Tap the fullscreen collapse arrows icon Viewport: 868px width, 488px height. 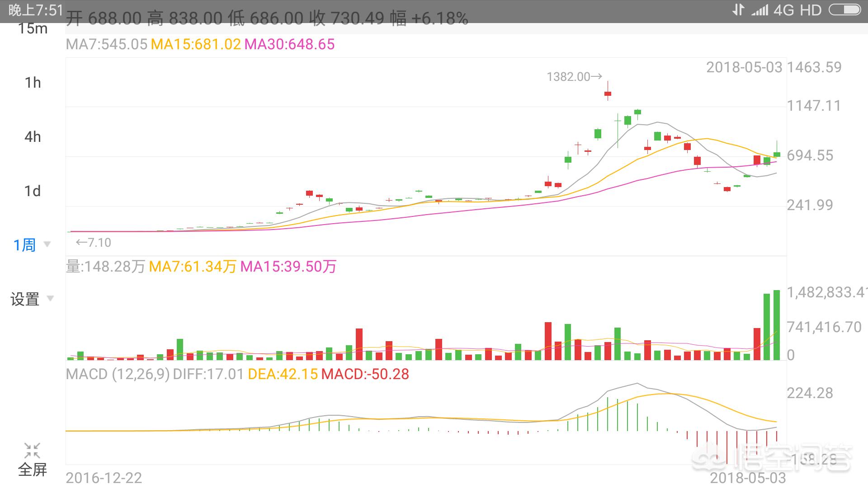click(32, 450)
